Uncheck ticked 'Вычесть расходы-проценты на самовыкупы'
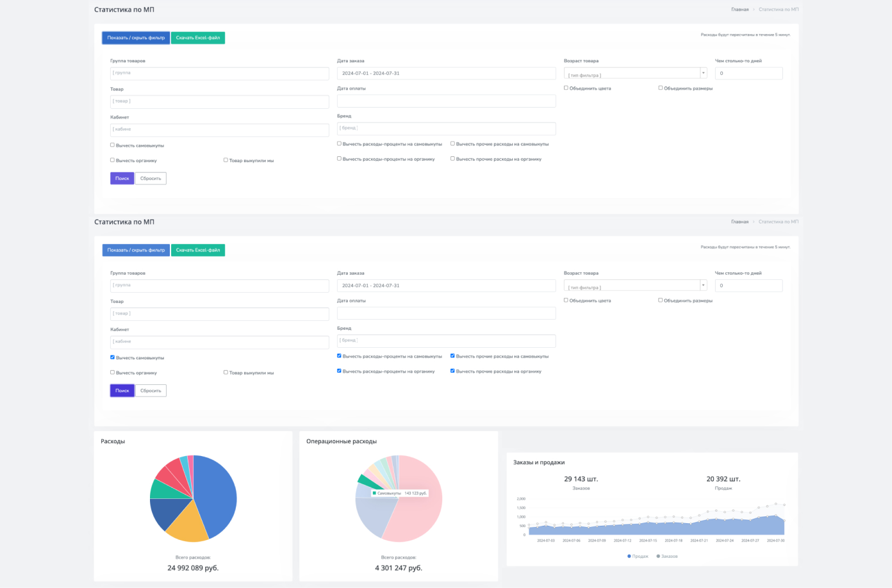Screen dimensions: 892x588 coord(339,356)
